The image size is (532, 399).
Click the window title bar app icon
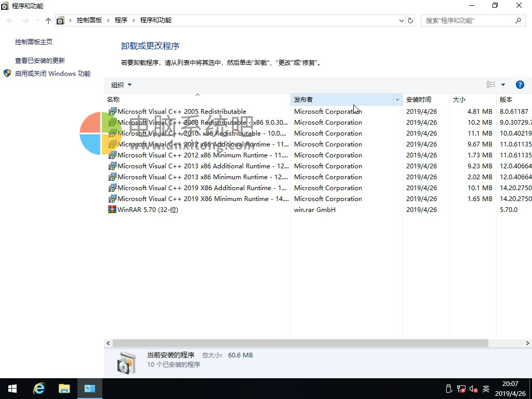tap(5, 6)
